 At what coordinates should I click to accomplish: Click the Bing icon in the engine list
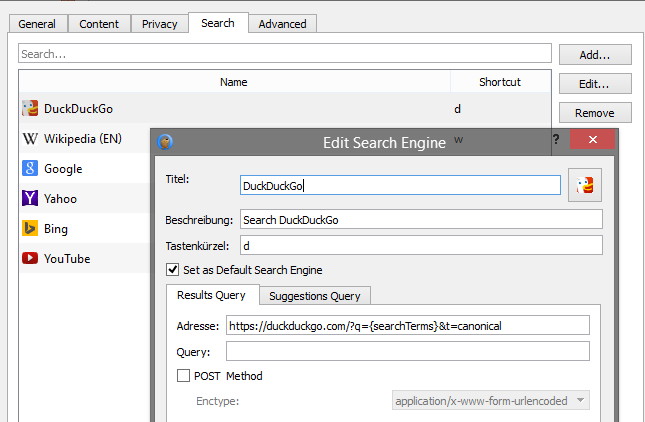pos(30,228)
